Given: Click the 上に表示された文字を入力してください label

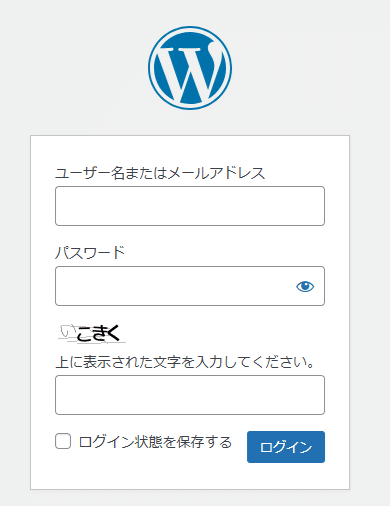Looking at the screenshot, I should 185,362.
